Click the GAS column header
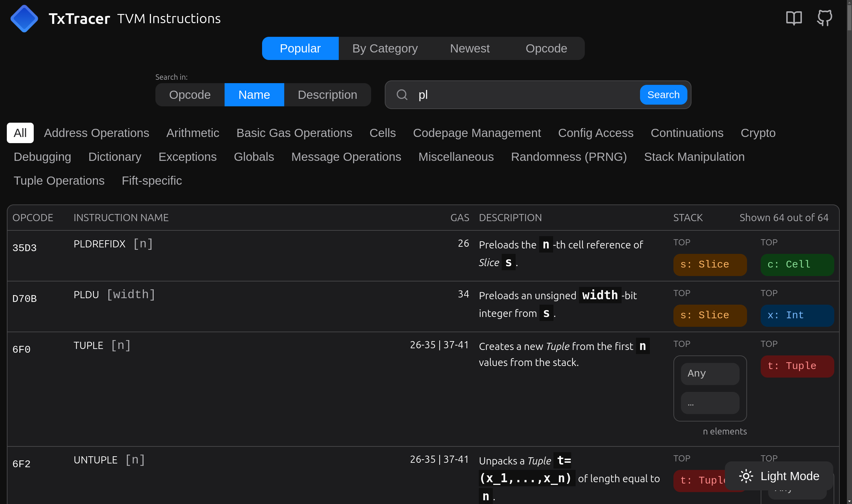852x504 pixels. coord(460,217)
